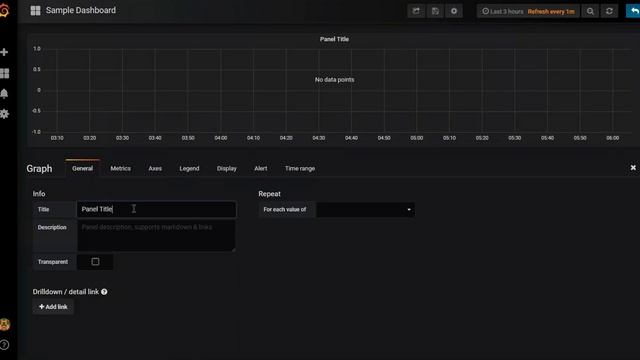Show help for Drilldown / detail link

104,292
